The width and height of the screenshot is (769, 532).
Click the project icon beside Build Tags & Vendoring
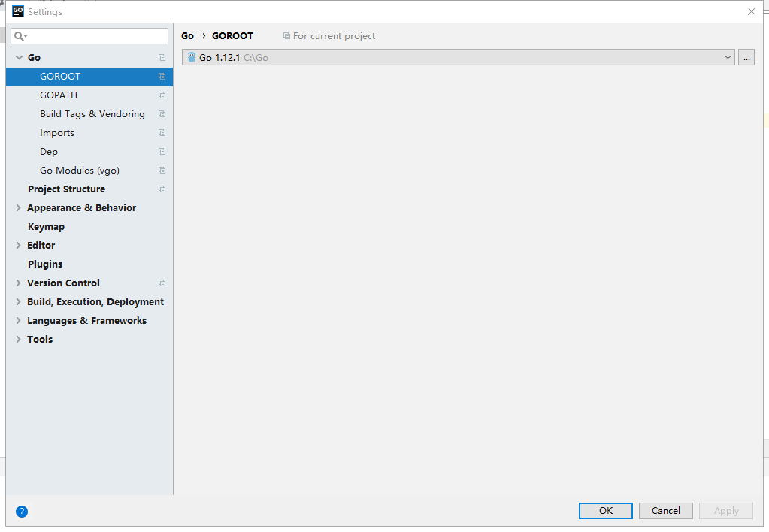click(x=162, y=113)
